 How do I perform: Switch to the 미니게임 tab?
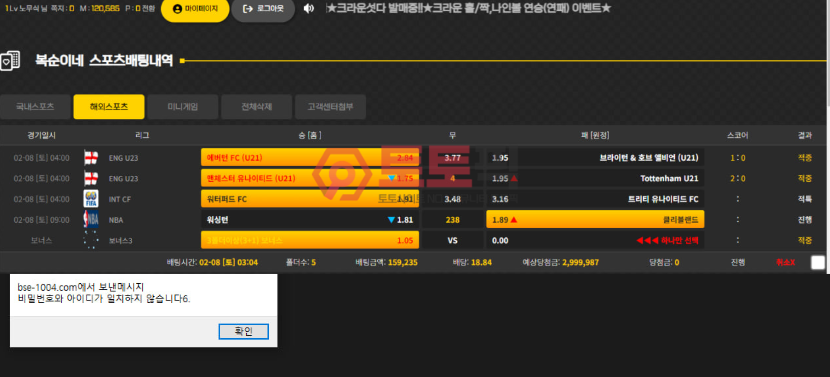pos(183,106)
